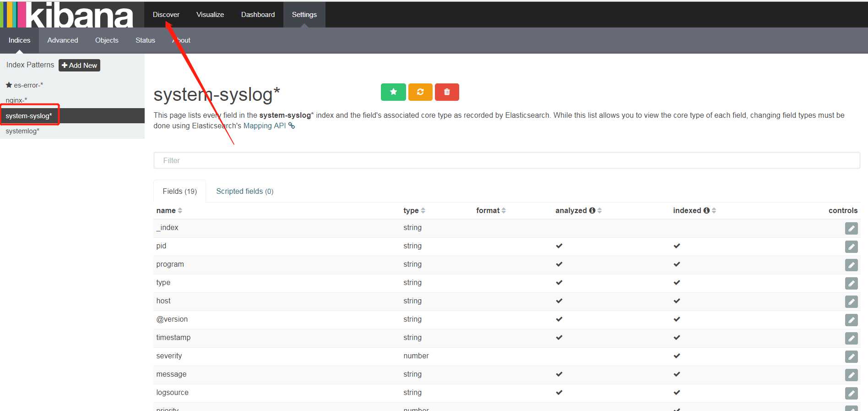Click the 'number' type of severity
This screenshot has height=411, width=868.
tap(416, 356)
